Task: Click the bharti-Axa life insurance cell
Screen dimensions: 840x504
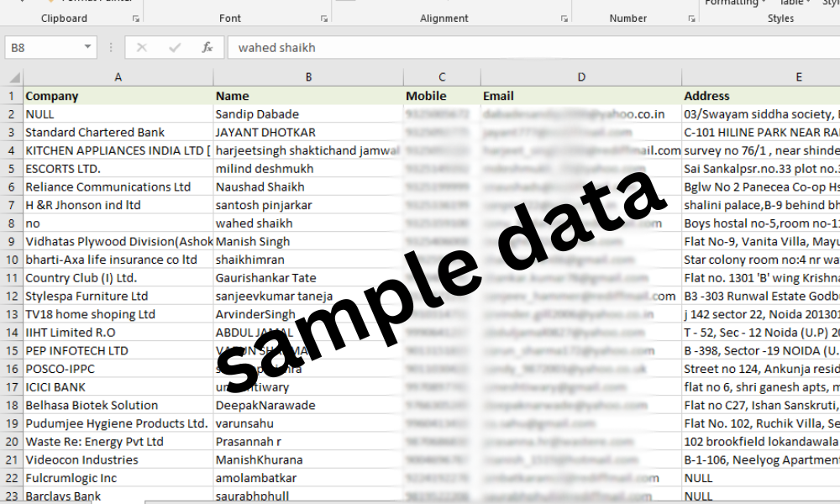Action: tap(118, 260)
